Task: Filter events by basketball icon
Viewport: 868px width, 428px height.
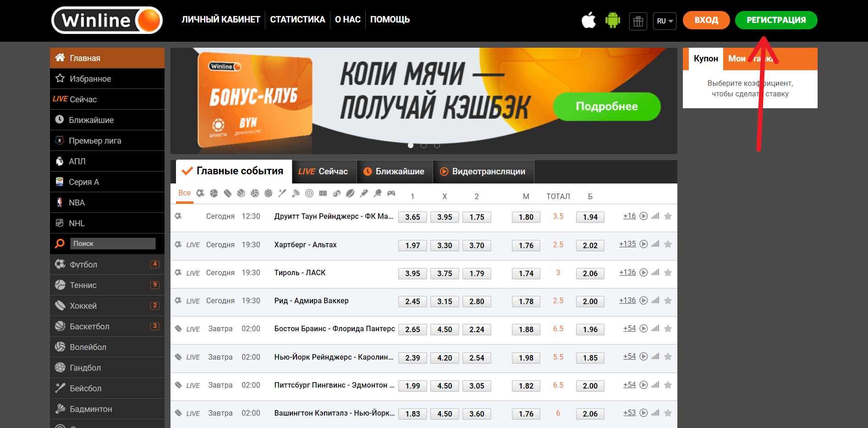Action: click(241, 193)
